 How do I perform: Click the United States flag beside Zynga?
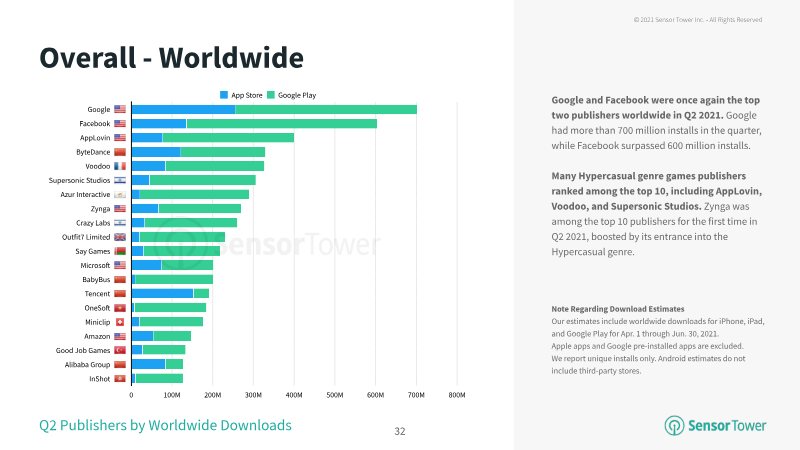[120, 209]
